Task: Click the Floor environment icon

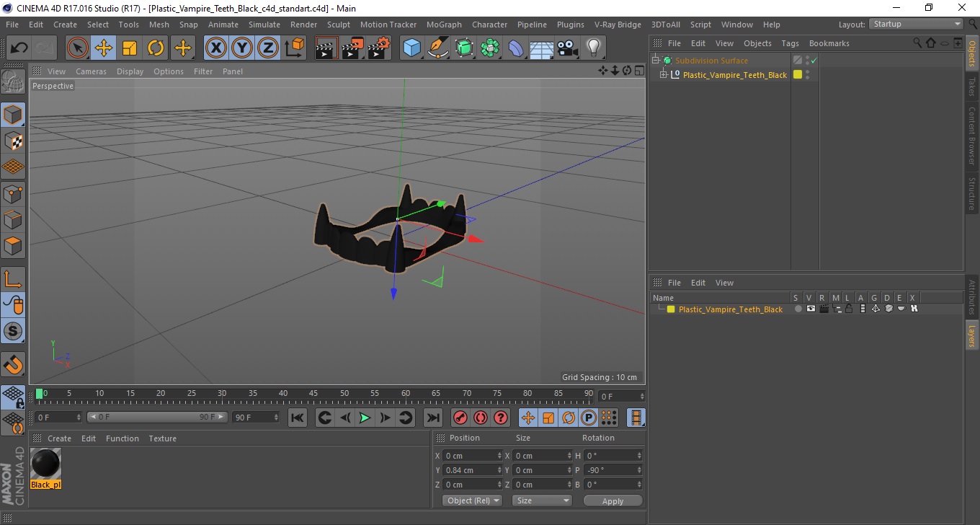Action: pyautogui.click(x=541, y=48)
